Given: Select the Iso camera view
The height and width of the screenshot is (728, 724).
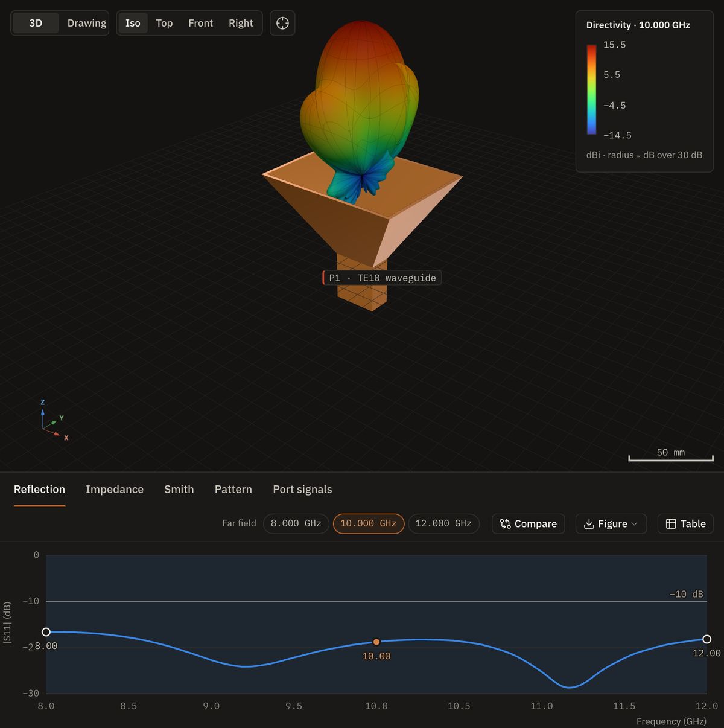Looking at the screenshot, I should pyautogui.click(x=133, y=23).
